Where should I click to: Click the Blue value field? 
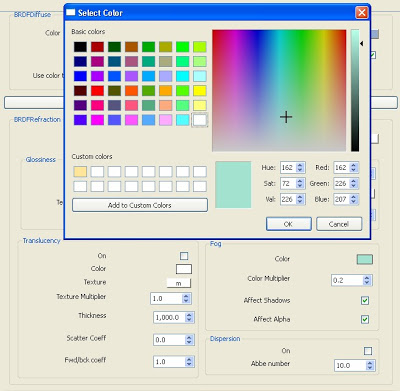(341, 199)
